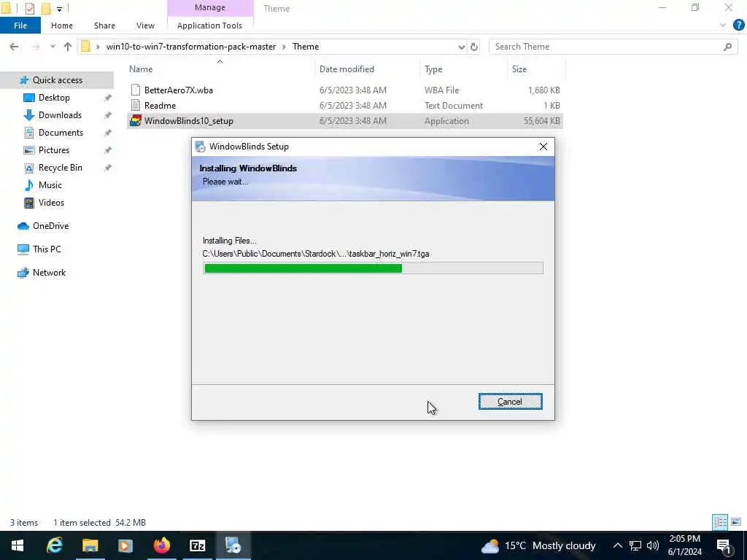Image resolution: width=747 pixels, height=560 pixels.
Task: Open Desktop in the sidebar
Action: pos(54,98)
